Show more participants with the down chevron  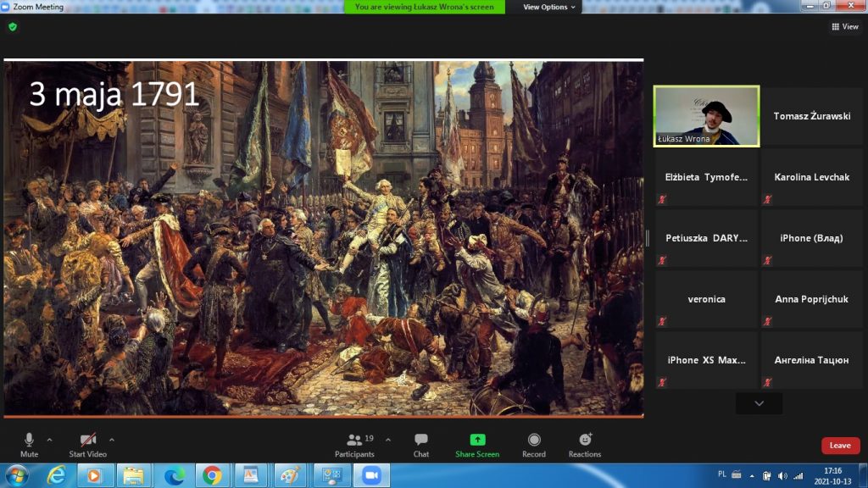(x=759, y=404)
